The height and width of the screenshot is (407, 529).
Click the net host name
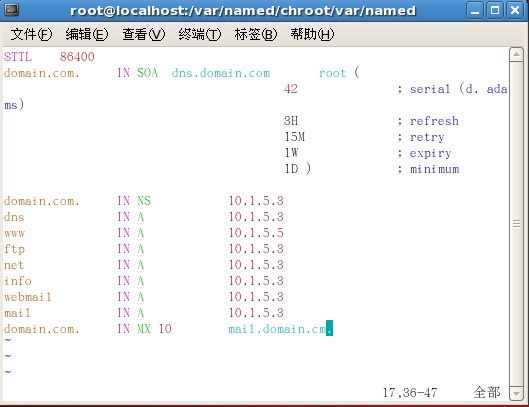pyautogui.click(x=14, y=265)
